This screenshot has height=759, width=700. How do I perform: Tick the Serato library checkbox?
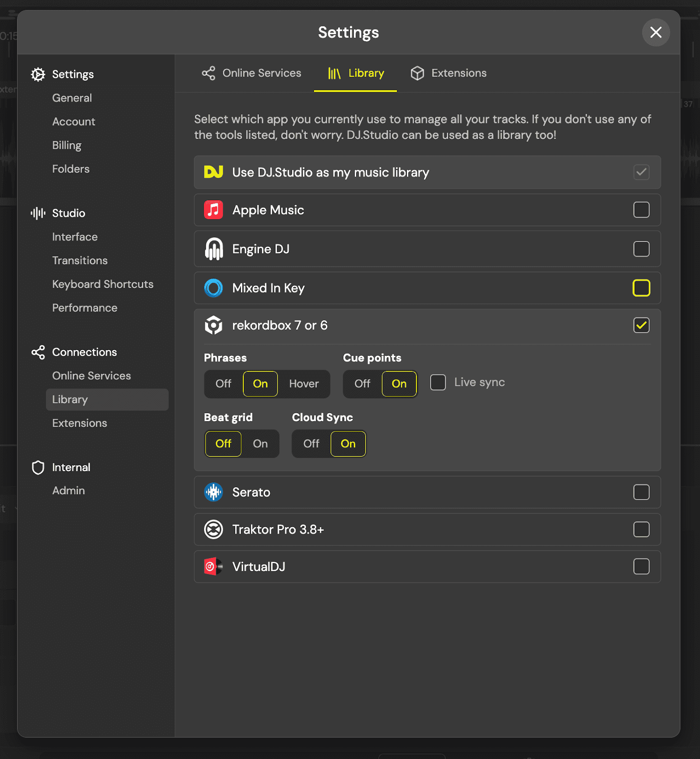coord(641,492)
